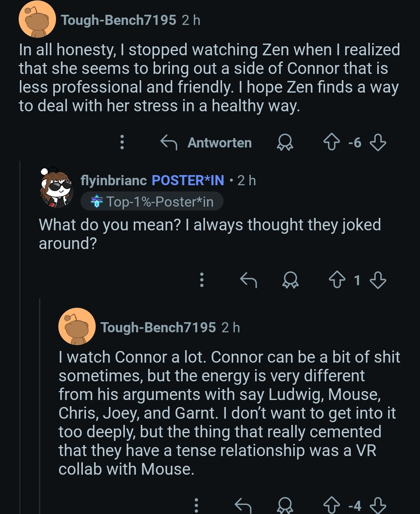Viewport: 420px width, 514px height.
Task: Upvote the comment with score -4
Action: (331, 505)
